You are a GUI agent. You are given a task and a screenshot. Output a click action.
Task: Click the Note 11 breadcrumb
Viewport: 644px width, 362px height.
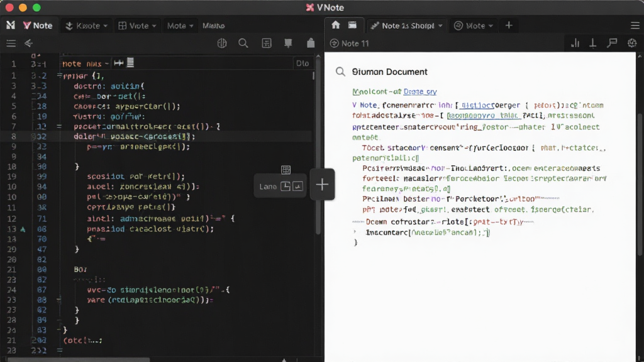pyautogui.click(x=350, y=43)
